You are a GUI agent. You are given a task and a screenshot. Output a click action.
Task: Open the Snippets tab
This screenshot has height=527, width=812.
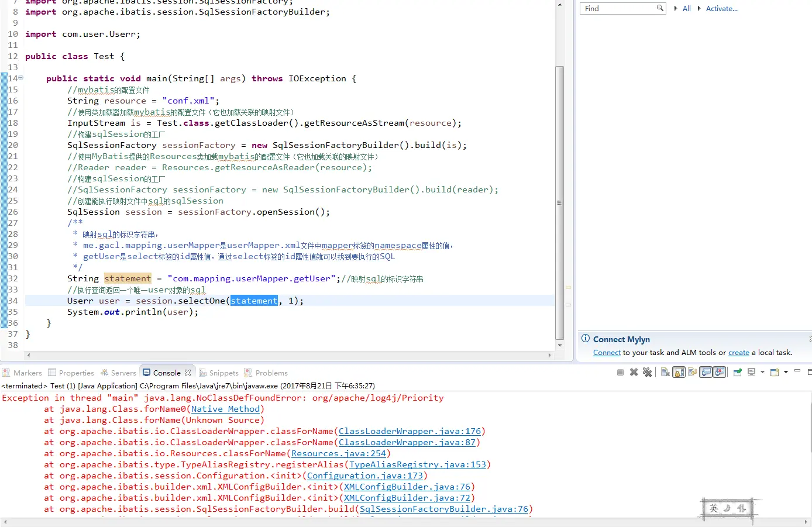pos(219,373)
